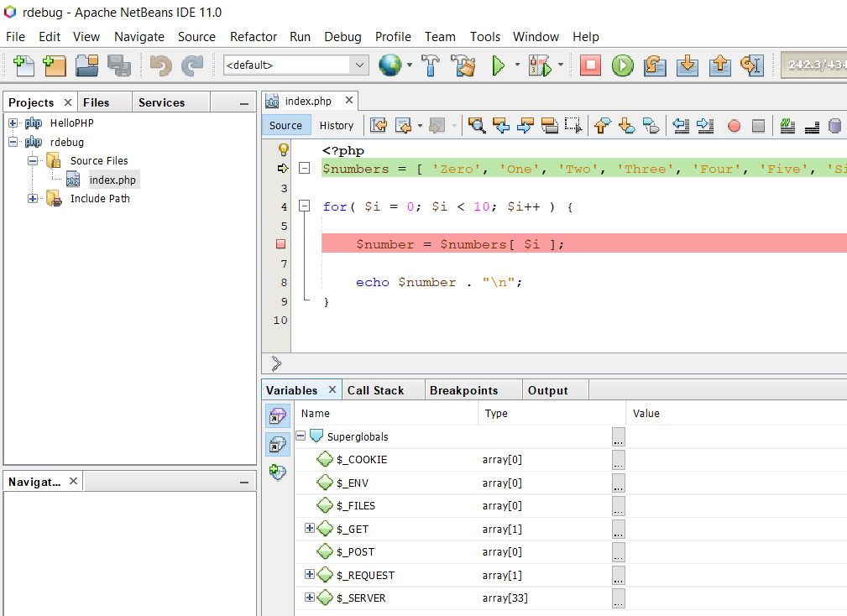Switch editor to Source view
This screenshot has width=847, height=616.
pyautogui.click(x=285, y=125)
